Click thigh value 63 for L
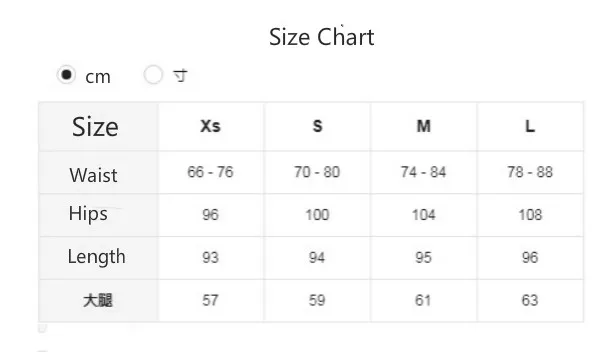This screenshot has width=600, height=363. tap(530, 300)
